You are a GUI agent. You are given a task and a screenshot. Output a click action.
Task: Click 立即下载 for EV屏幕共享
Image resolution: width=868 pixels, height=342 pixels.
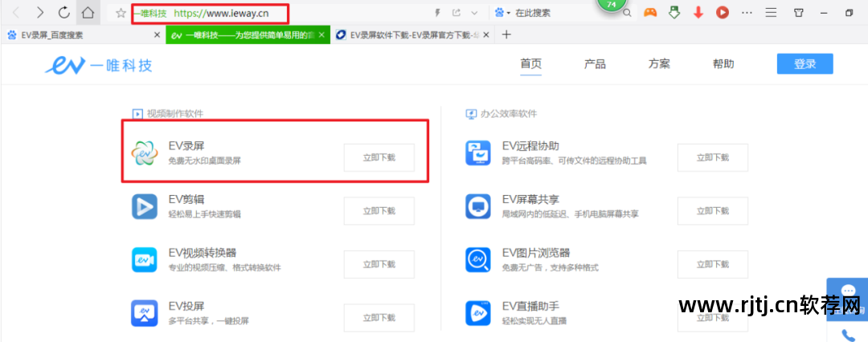[x=713, y=211]
